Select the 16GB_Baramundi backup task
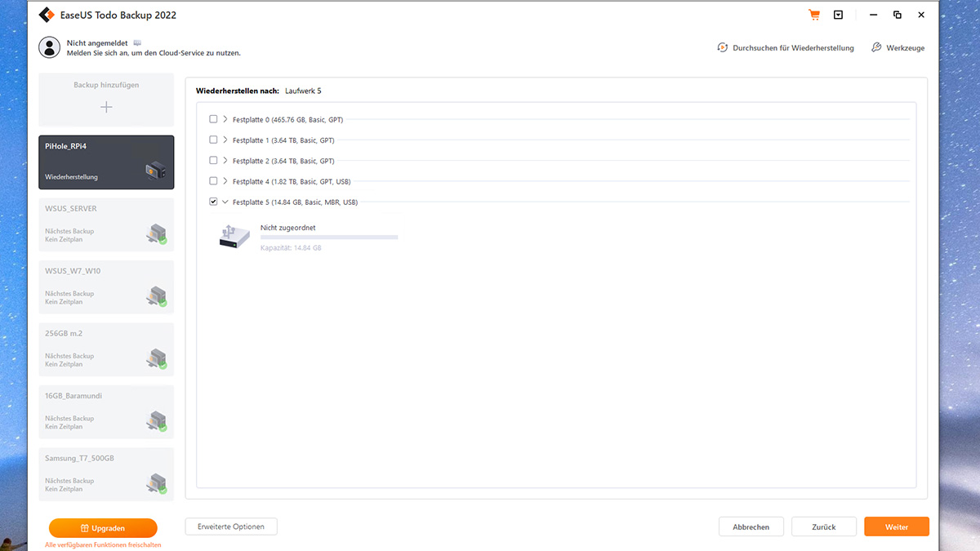The width and height of the screenshot is (980, 551). click(106, 411)
